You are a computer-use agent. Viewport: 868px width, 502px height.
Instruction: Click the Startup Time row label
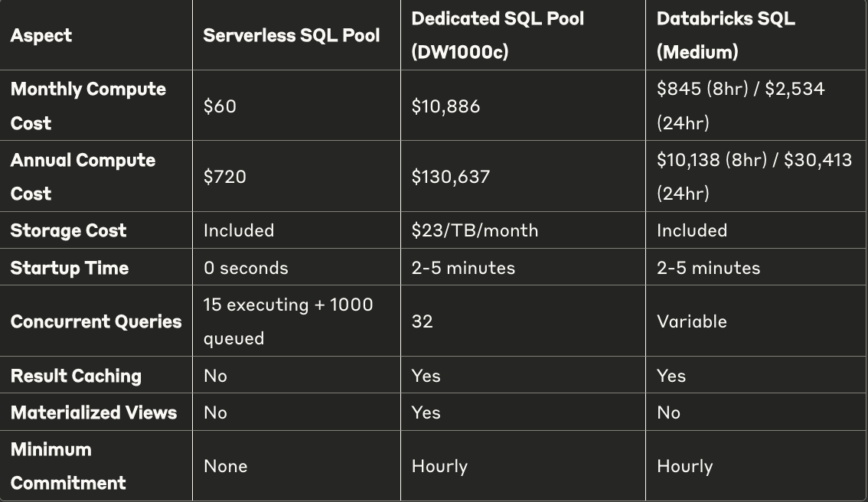[x=69, y=268]
